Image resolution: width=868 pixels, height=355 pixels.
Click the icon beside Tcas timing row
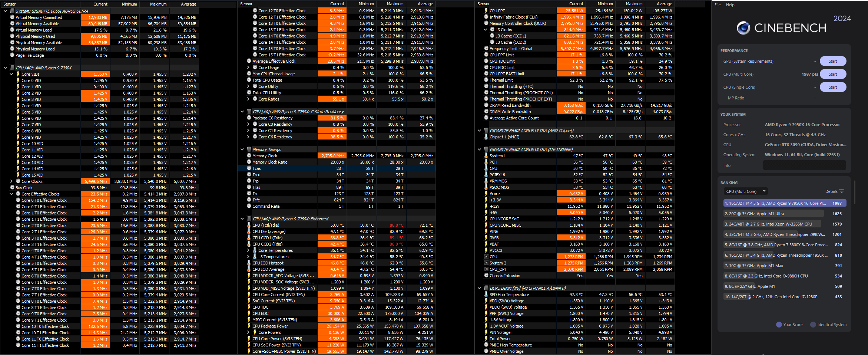tap(249, 168)
